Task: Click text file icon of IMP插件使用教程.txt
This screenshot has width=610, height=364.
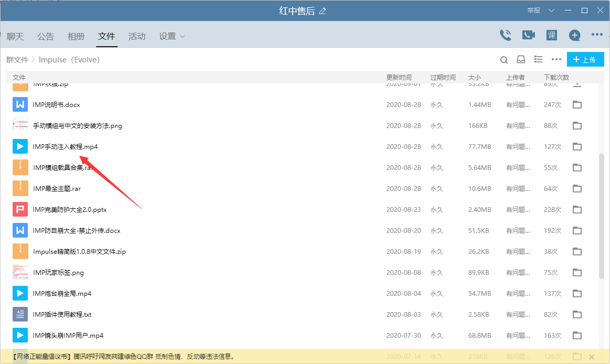Action: point(20,315)
